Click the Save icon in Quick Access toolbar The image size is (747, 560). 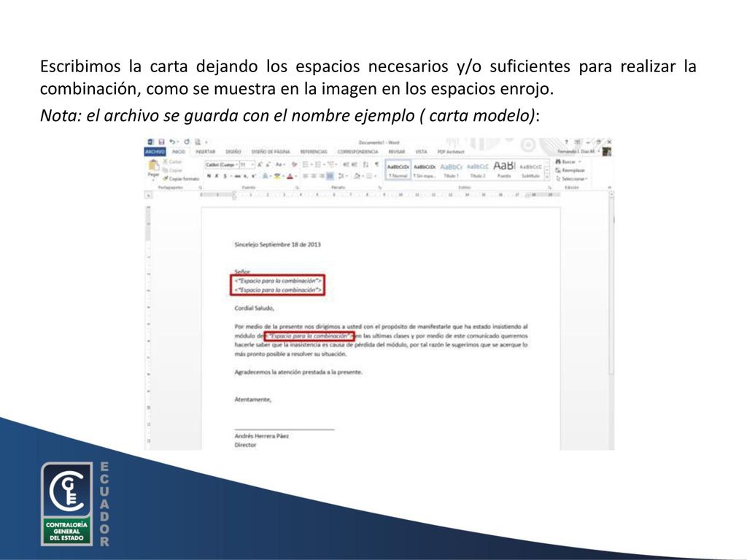tap(161, 142)
